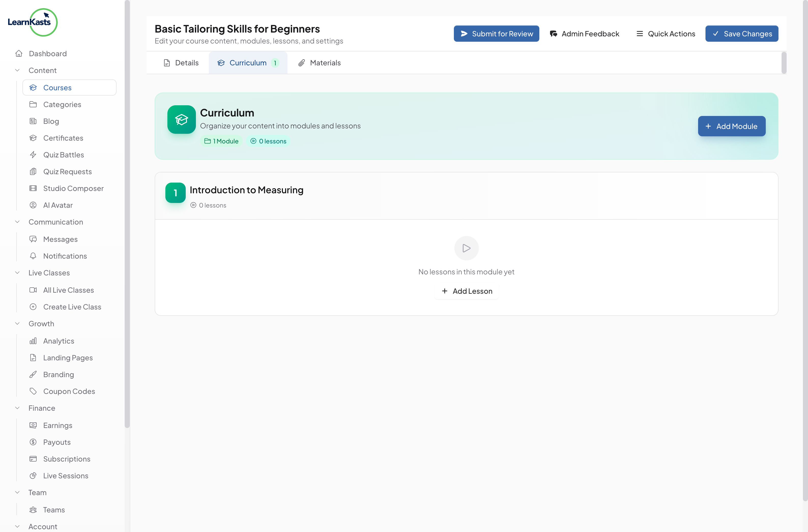Click the AI Avatar user icon
Screen dimensions: 808x532
(x=33, y=205)
